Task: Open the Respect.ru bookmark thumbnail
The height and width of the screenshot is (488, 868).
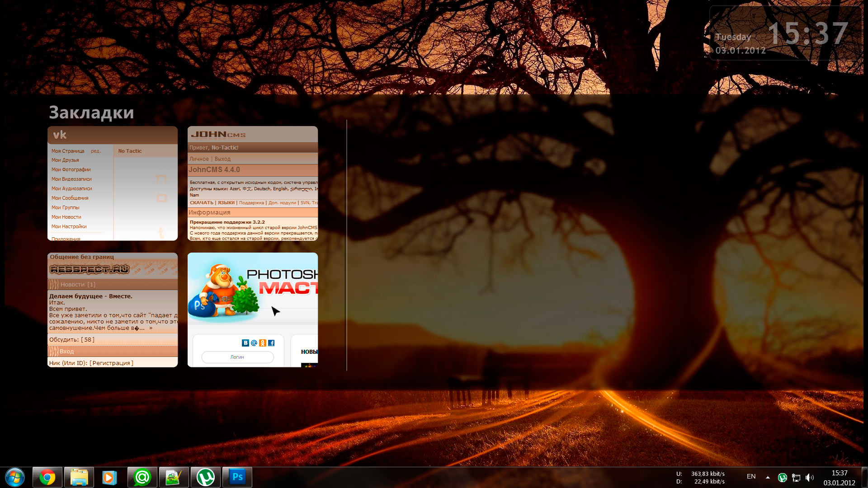Action: 113,310
